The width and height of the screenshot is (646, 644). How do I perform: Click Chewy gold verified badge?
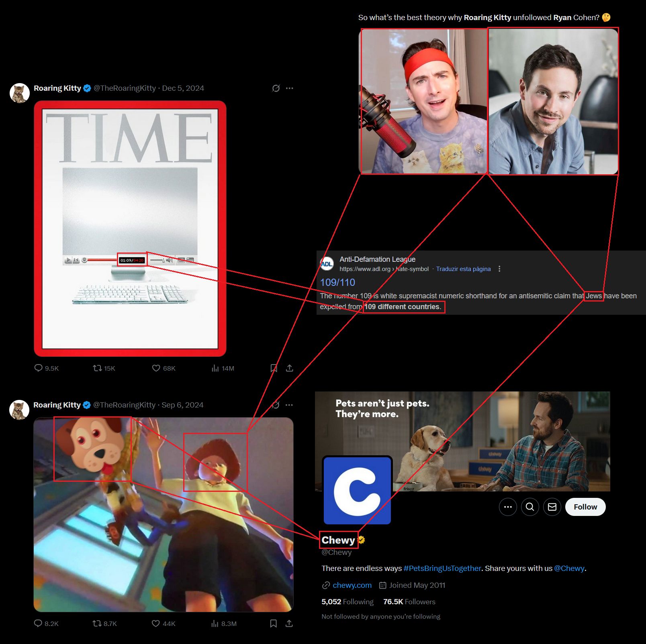[361, 540]
